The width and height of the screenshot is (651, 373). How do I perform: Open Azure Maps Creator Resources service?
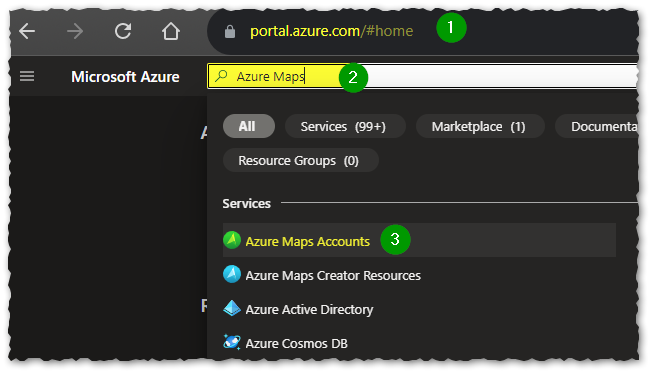coord(333,275)
